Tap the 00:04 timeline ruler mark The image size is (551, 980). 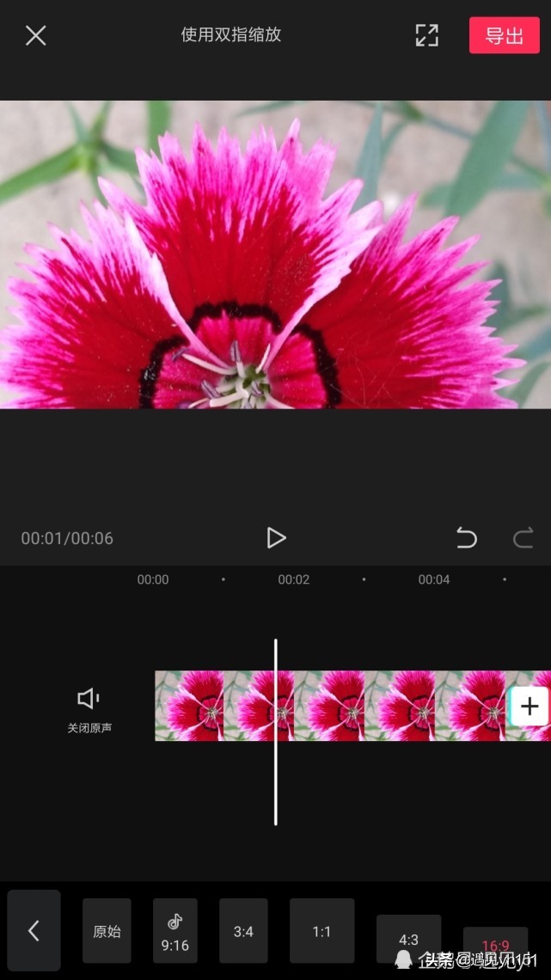[434, 579]
